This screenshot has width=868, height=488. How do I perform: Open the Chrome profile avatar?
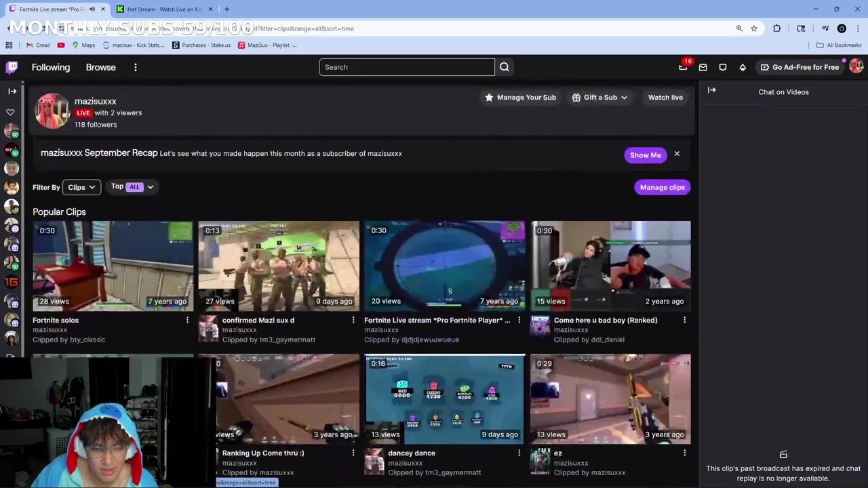point(842,28)
